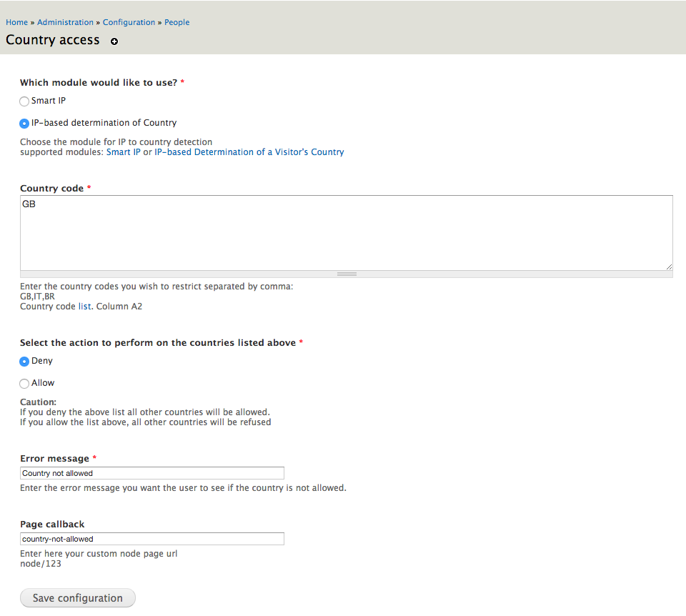
Task: Click the Save configuration button
Action: pyautogui.click(x=78, y=597)
